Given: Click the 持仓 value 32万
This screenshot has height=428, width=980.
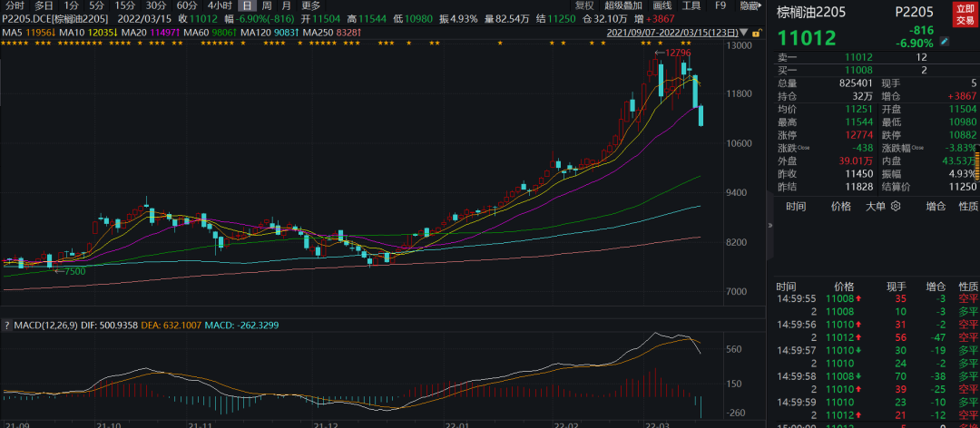Looking at the screenshot, I should coord(861,96).
